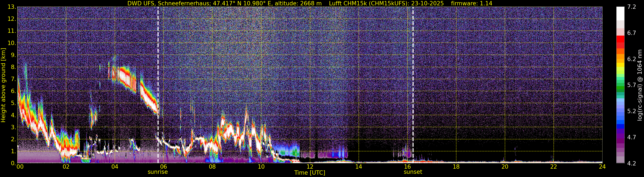Screen dimensions: 644x177
Task: Click the coordinates "47.417° N 10.980° E"
Action: click(242, 3)
